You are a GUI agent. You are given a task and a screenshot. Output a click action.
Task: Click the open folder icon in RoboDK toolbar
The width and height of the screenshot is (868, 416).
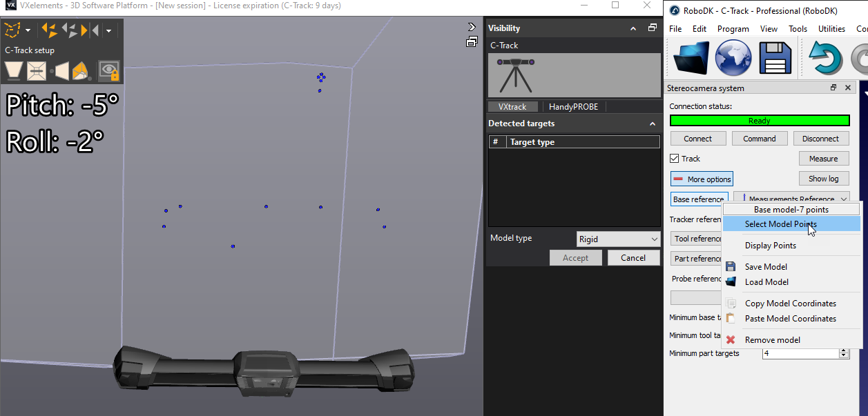691,58
